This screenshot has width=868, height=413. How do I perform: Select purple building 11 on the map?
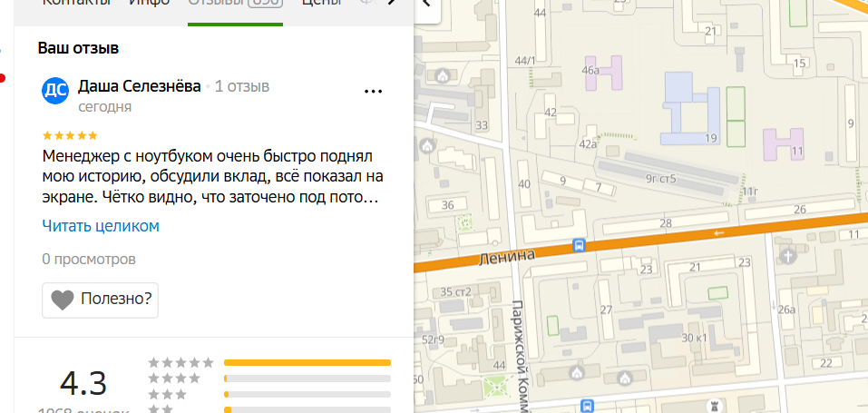pyautogui.click(x=784, y=144)
